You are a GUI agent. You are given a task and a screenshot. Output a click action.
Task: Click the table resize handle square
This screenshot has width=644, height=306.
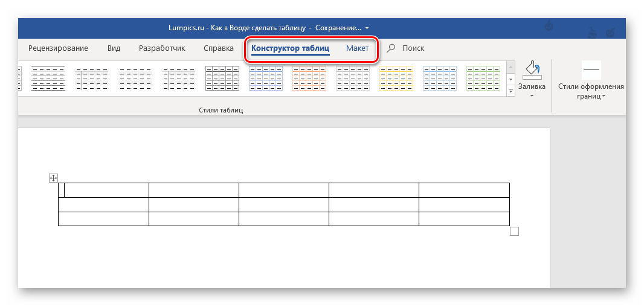click(x=514, y=231)
